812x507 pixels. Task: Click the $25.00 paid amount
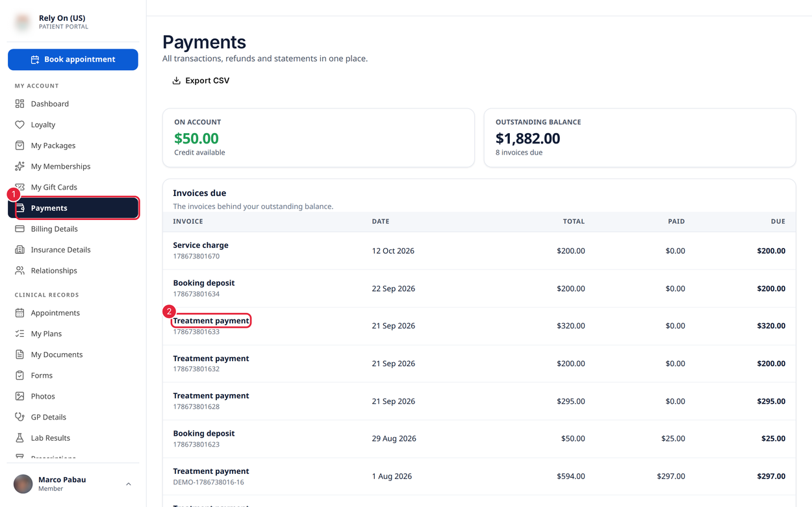point(673,439)
